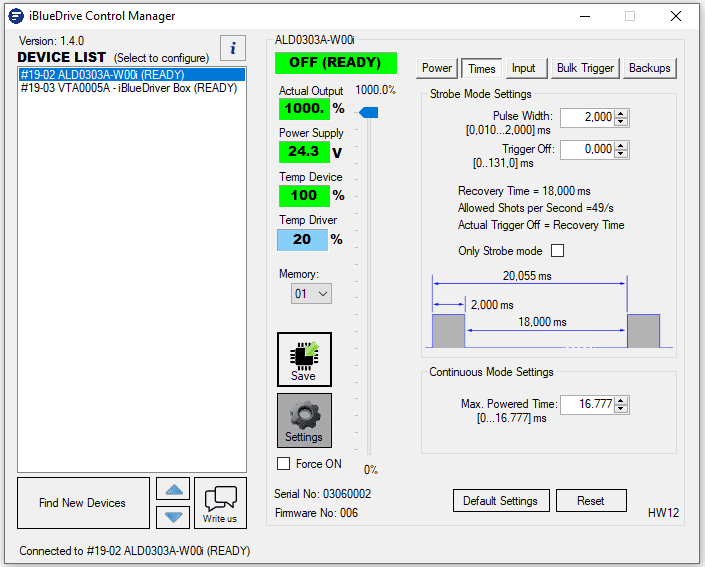Click the iBlueDrive app logo icon
The width and height of the screenshot is (705, 567).
pos(17,16)
